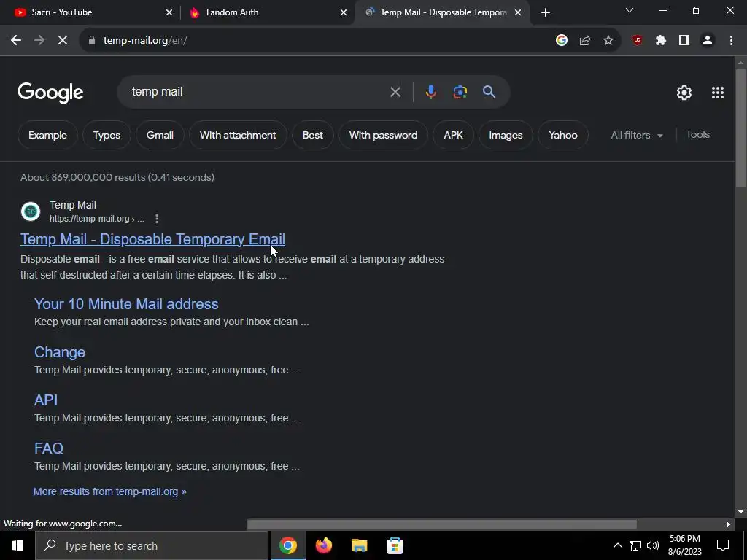Open Microsoft Store from the taskbar
747x560 pixels.
395,545
